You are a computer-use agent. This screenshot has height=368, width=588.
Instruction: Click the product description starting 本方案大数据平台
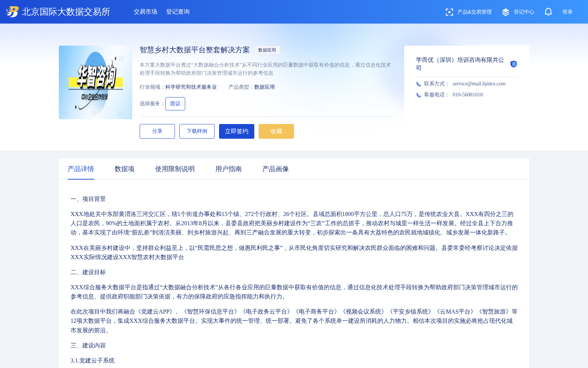pos(265,69)
